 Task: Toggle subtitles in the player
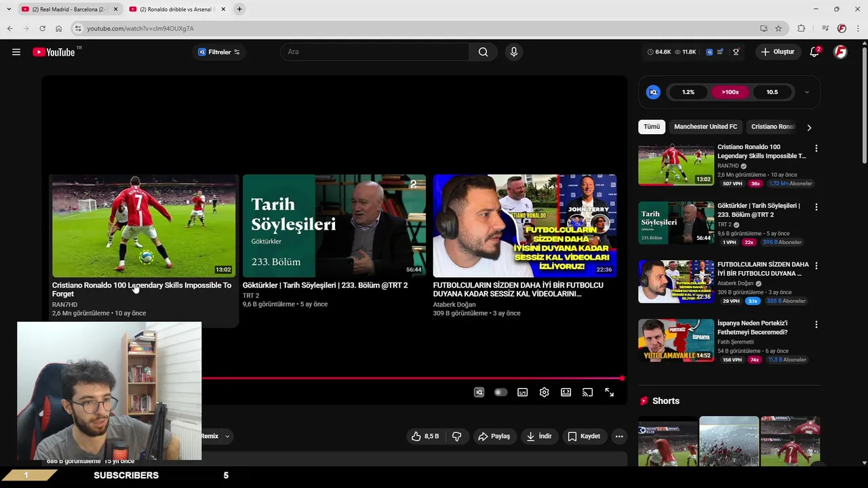pyautogui.click(x=522, y=392)
